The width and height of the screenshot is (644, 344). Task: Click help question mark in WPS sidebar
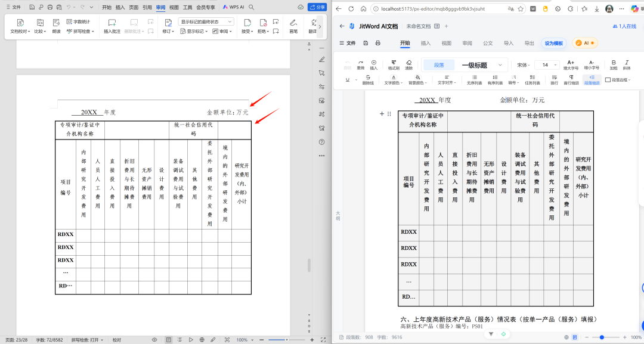pyautogui.click(x=322, y=142)
